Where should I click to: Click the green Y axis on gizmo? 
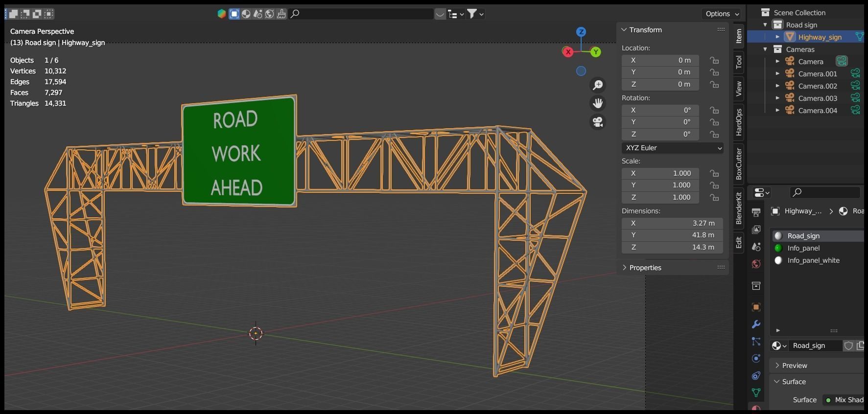point(596,52)
